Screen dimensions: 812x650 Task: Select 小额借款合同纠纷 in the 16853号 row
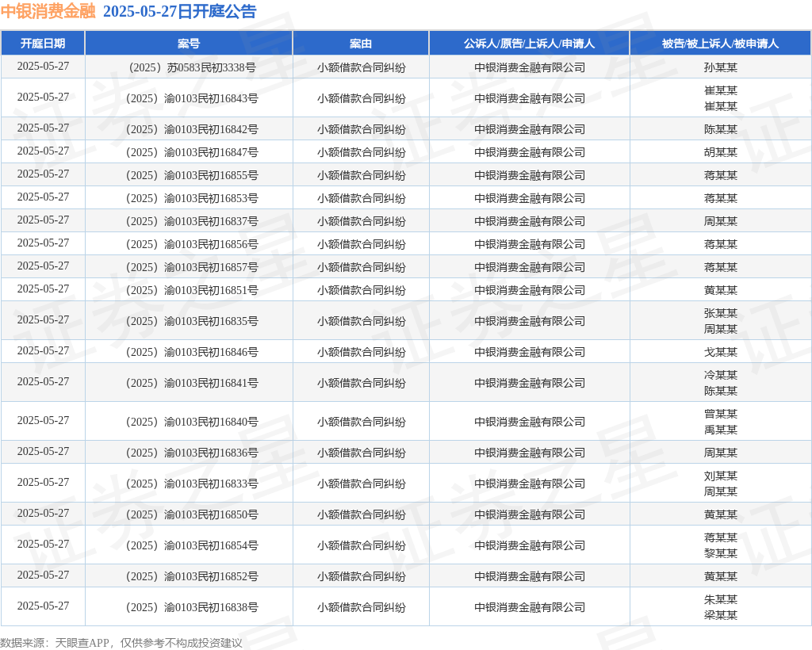[361, 198]
